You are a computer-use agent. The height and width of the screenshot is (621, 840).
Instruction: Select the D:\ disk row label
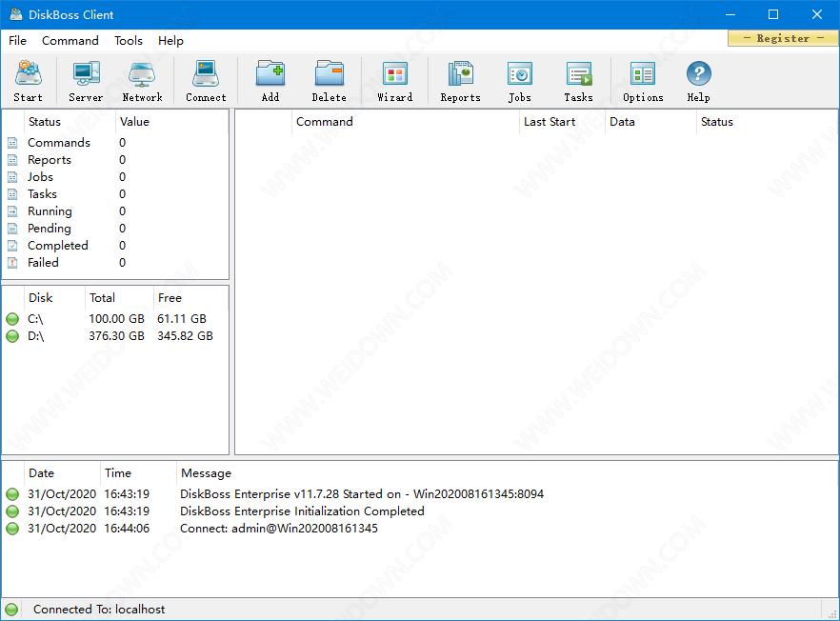tap(36, 336)
